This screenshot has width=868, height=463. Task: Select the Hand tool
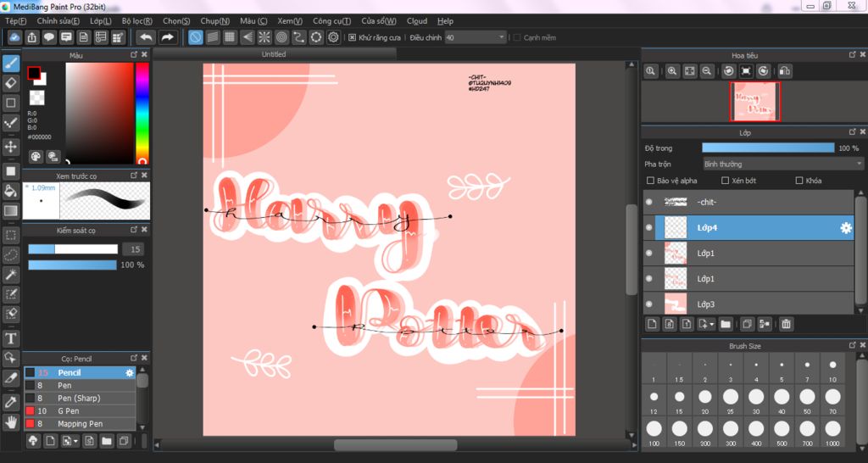point(10,422)
